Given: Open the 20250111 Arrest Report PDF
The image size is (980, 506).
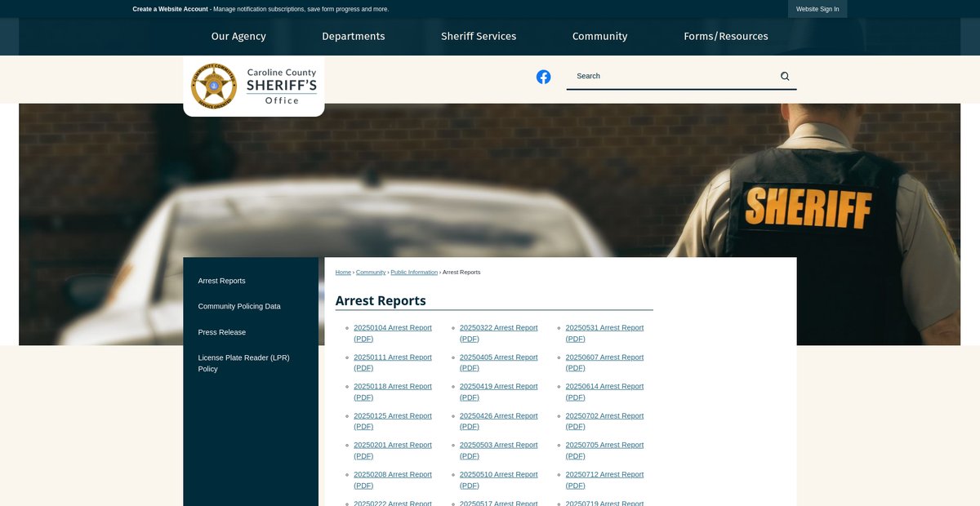Looking at the screenshot, I should [x=393, y=362].
